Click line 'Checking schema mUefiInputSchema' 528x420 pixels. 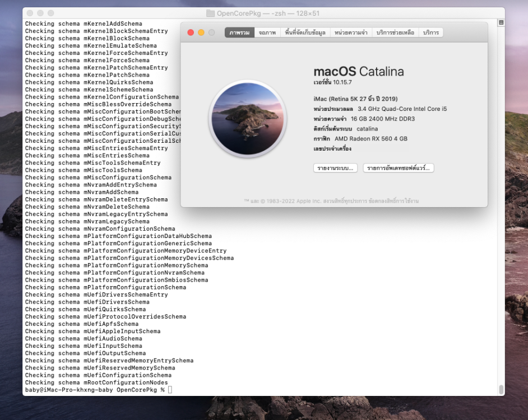coord(84,346)
